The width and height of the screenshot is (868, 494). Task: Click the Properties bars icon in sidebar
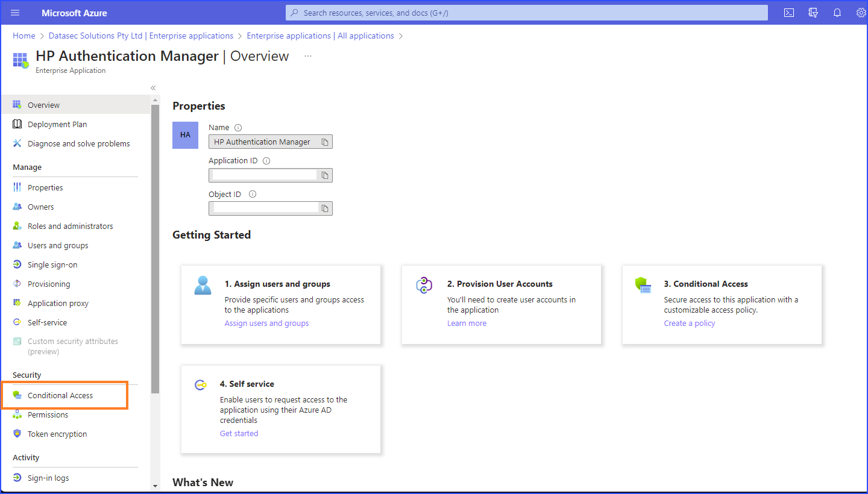point(17,187)
